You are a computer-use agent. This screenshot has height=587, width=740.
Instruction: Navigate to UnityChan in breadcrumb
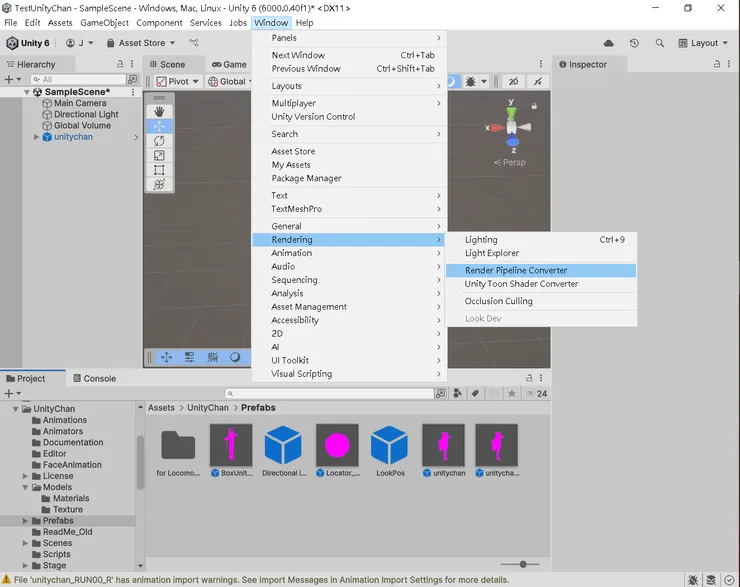point(208,408)
